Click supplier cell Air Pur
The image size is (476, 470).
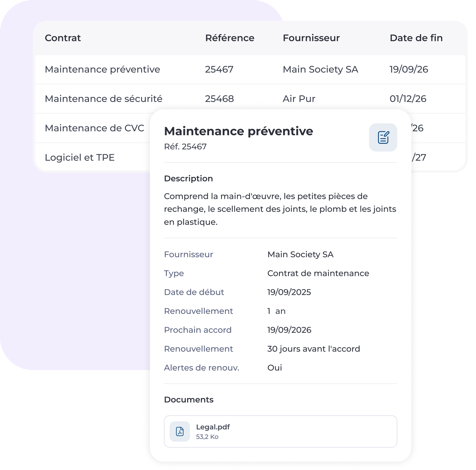(x=299, y=99)
